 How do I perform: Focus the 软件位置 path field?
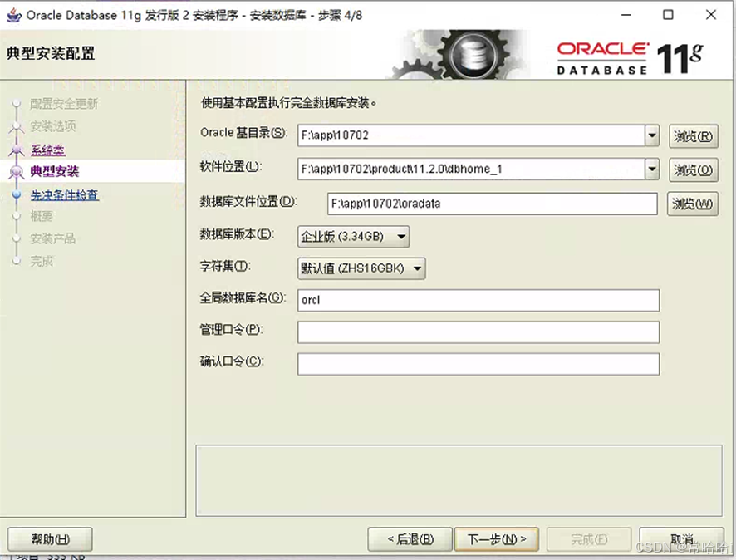471,169
